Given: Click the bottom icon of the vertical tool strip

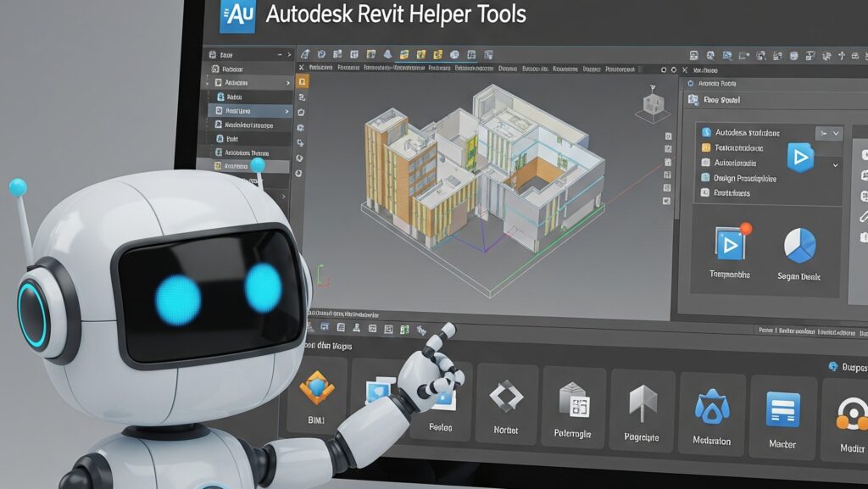Looking at the screenshot, I should click(x=299, y=173).
